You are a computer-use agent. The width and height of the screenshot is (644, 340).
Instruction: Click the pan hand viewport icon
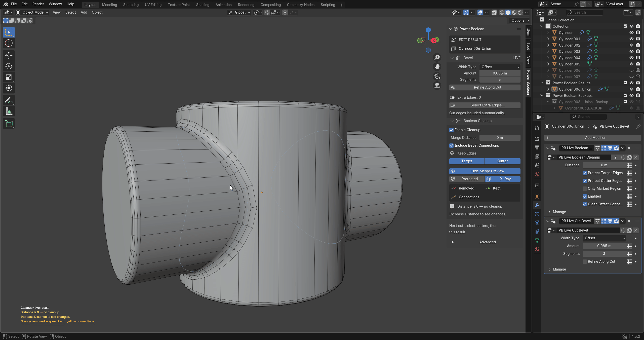point(437,67)
